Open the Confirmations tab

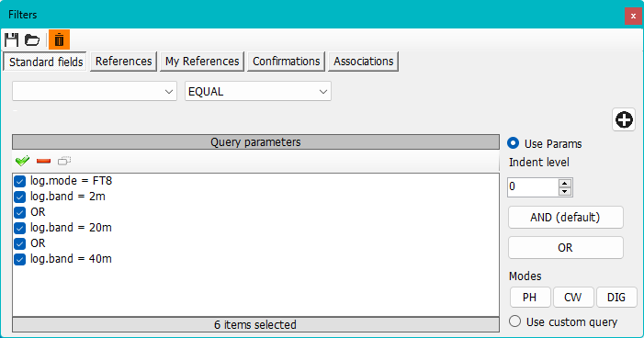click(x=287, y=62)
